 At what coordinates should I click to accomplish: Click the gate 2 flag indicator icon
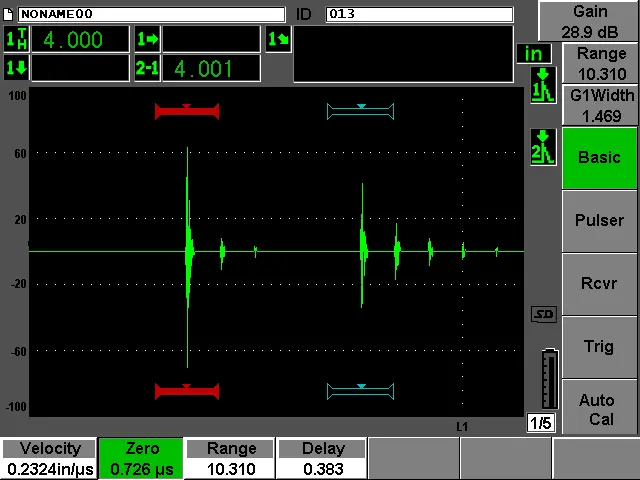click(x=543, y=148)
